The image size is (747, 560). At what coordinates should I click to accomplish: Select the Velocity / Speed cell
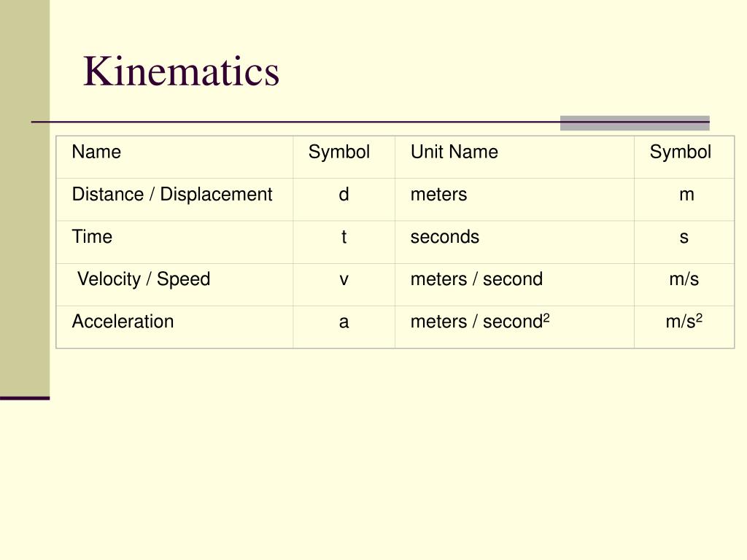pyautogui.click(x=144, y=279)
